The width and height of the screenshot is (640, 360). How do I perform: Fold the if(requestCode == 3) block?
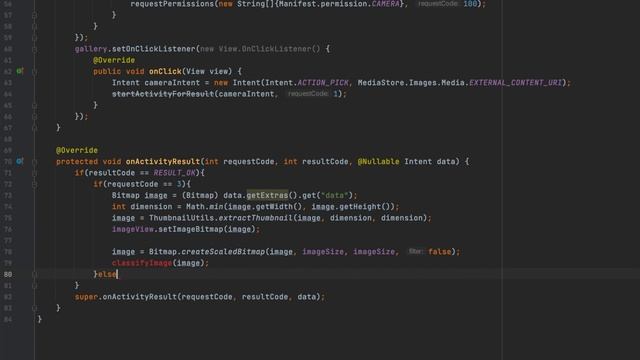pos(35,184)
